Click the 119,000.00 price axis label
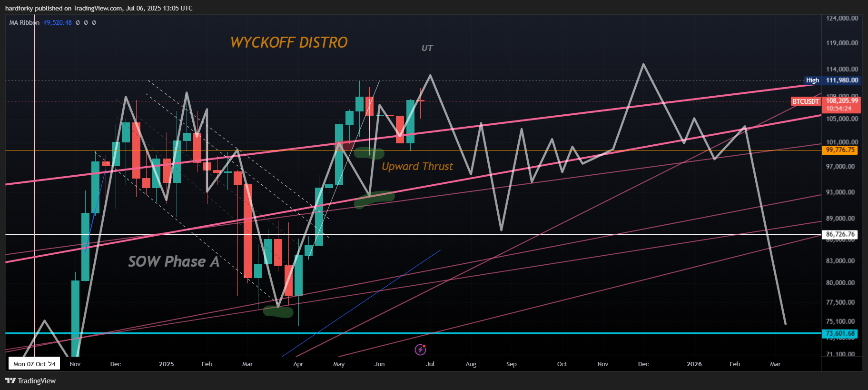The height and width of the screenshot is (390, 868). coord(842,43)
